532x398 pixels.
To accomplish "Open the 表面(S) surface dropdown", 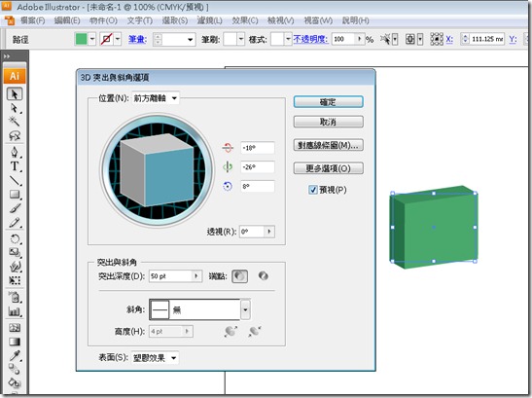I will tap(155, 357).
